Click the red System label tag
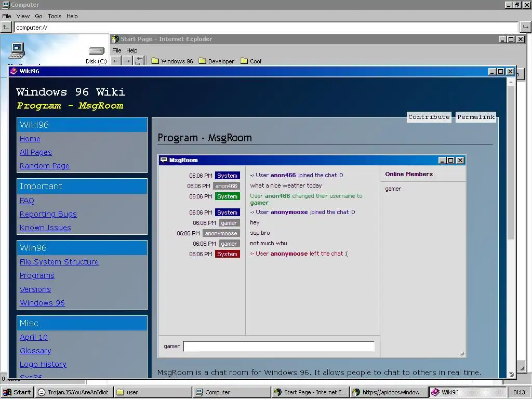 [x=228, y=254]
